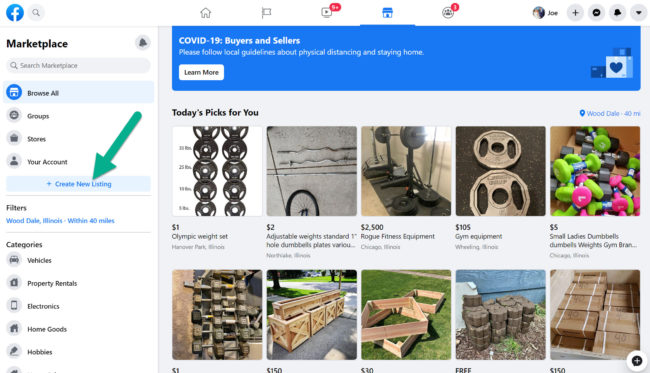
Task: Open the cardboard boxes listing photo
Action: coord(595,315)
